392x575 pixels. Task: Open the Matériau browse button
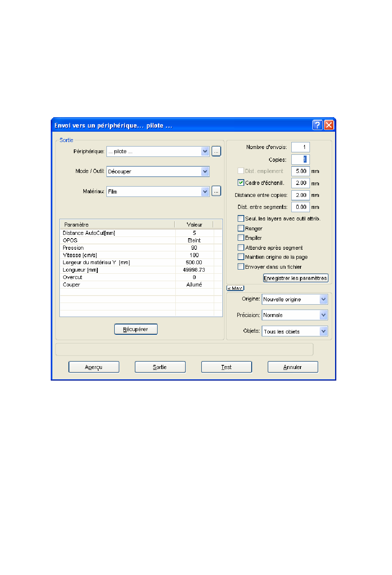(216, 191)
